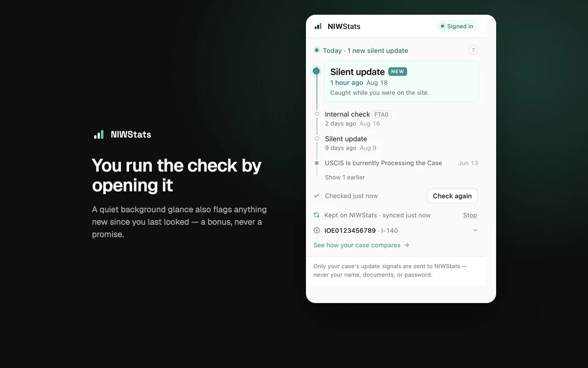Click the green dot beside Today heading
The image size is (588, 368).
coord(317,51)
